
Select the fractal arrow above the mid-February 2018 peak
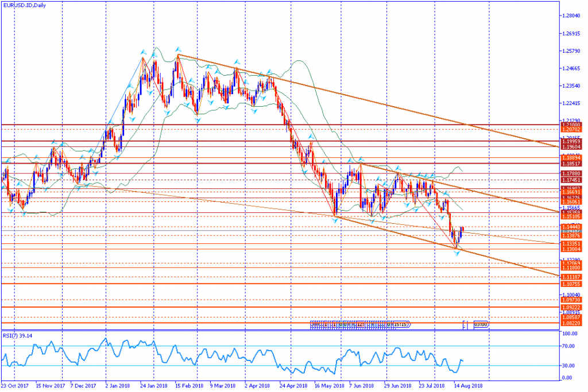point(178,49)
